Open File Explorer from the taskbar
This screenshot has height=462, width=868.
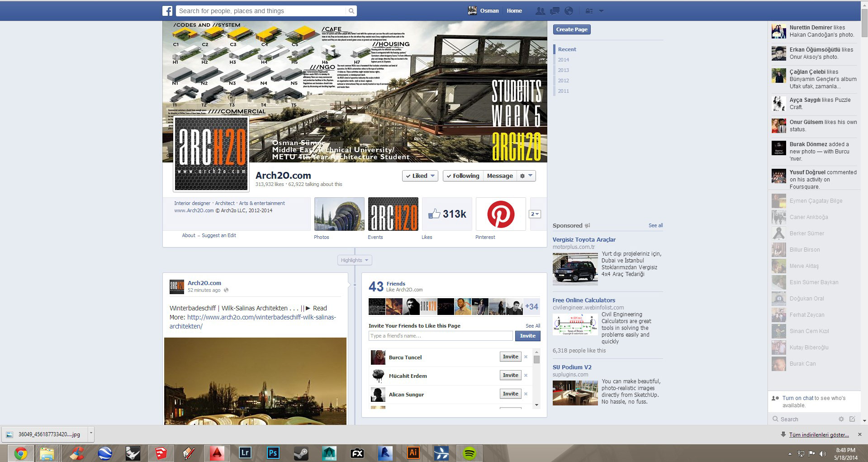(47, 453)
